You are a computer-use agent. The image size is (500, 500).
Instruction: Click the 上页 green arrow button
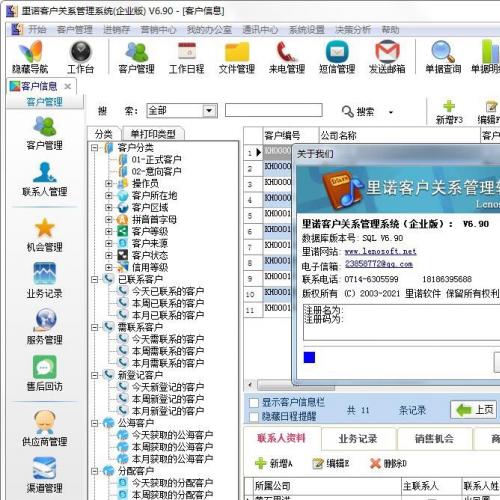pyautogui.click(x=474, y=410)
